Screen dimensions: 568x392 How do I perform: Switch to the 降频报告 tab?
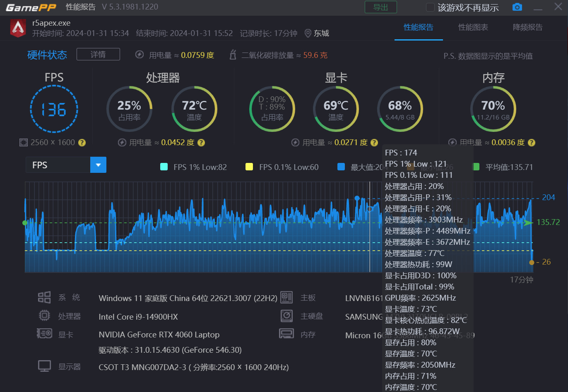pyautogui.click(x=528, y=27)
